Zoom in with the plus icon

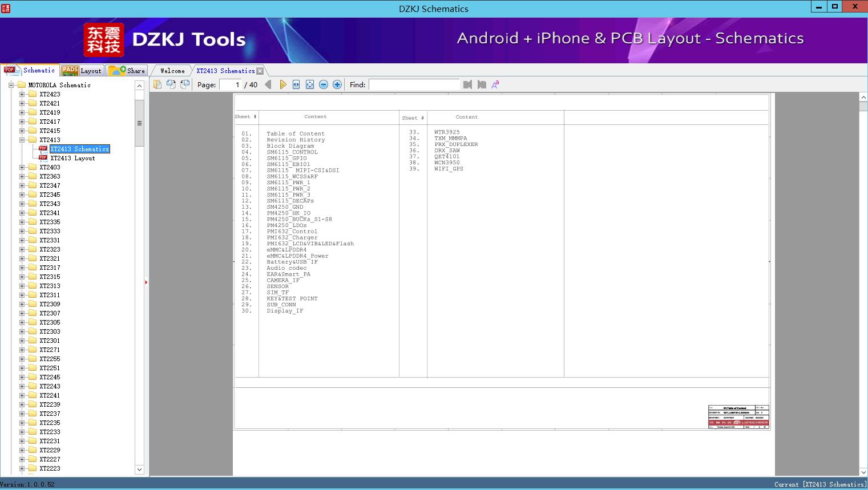[x=337, y=84]
